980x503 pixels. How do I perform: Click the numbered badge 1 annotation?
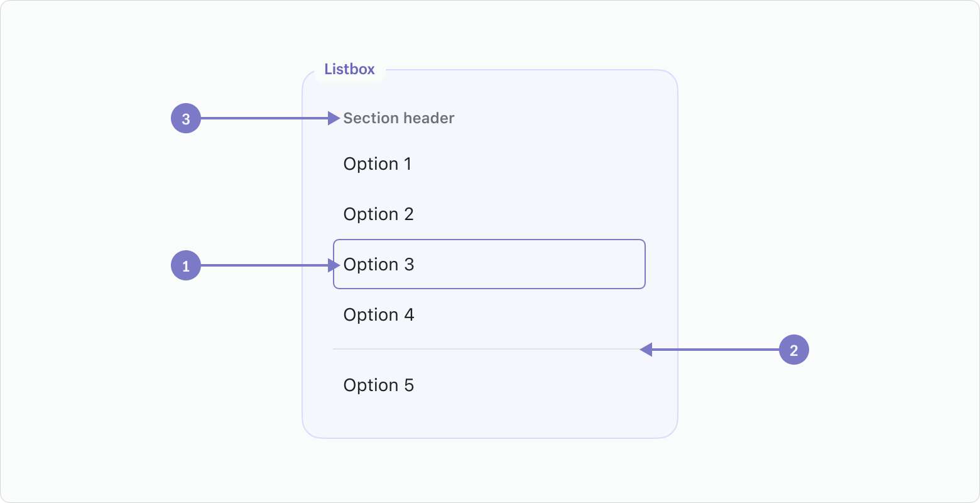tap(186, 265)
